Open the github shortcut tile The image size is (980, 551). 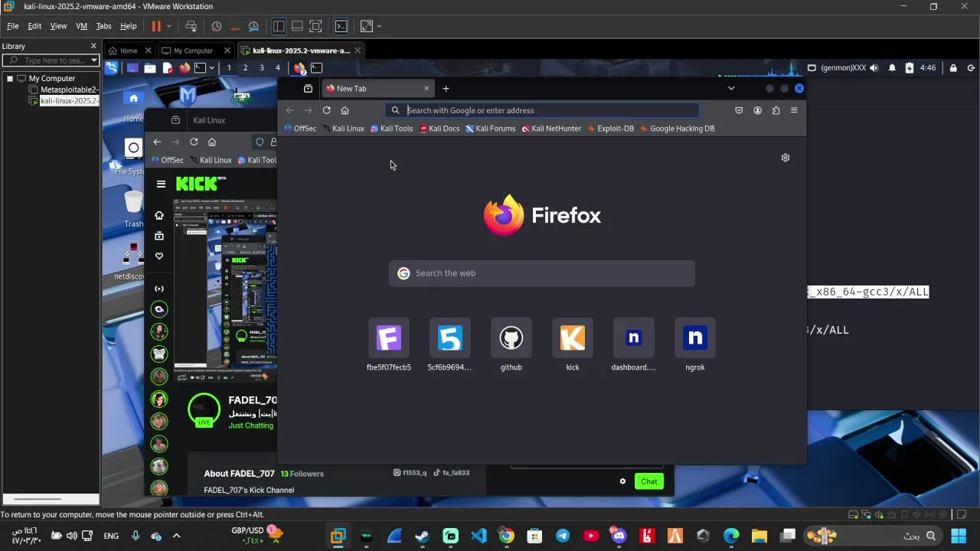511,346
